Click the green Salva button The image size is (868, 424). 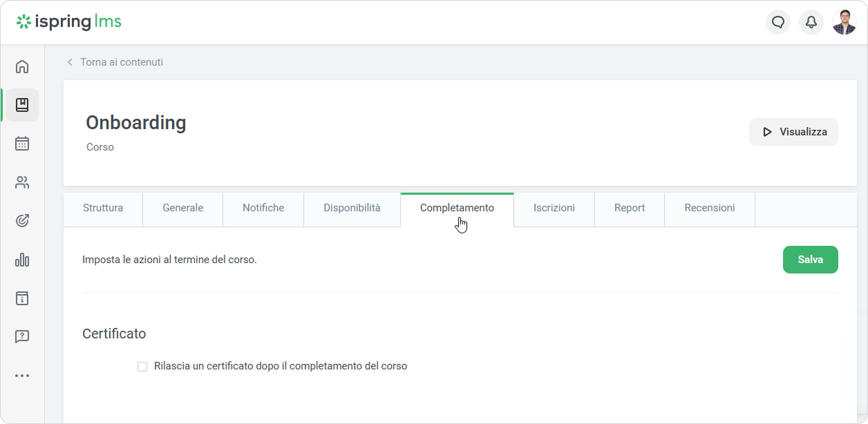(x=810, y=260)
